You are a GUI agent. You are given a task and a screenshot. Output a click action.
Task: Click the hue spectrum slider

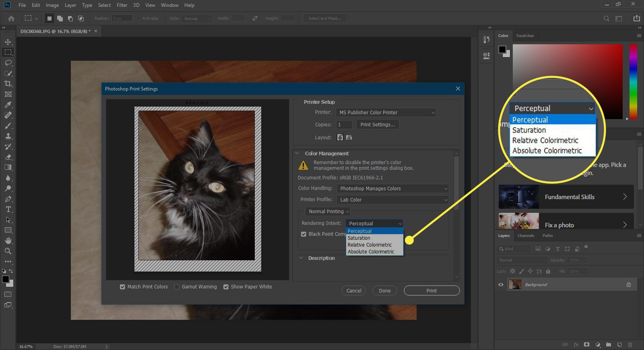coord(633,82)
